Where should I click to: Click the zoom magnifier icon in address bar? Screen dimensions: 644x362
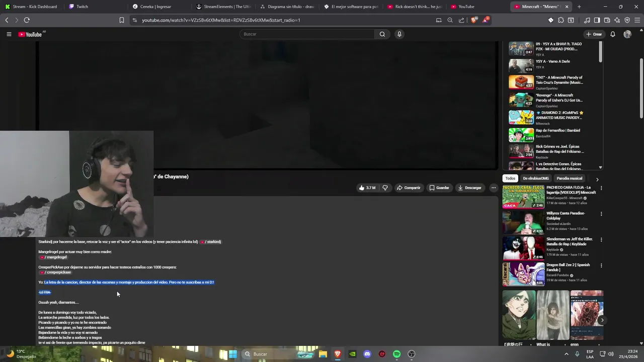[450, 20]
